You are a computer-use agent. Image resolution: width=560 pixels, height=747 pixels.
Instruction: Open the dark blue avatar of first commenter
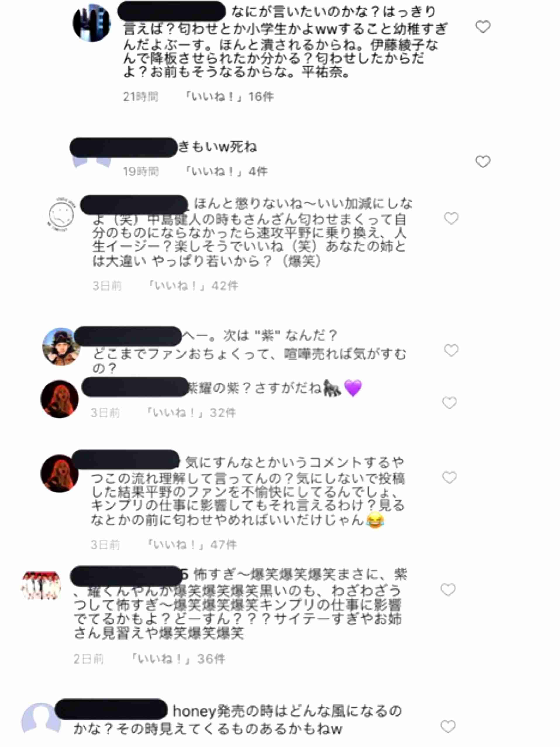pos(92,23)
